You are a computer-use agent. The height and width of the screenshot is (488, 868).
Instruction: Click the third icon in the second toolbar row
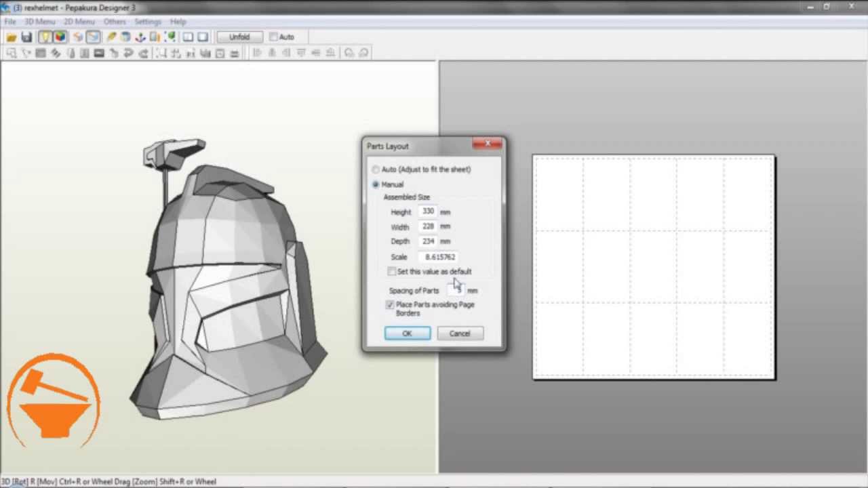41,53
